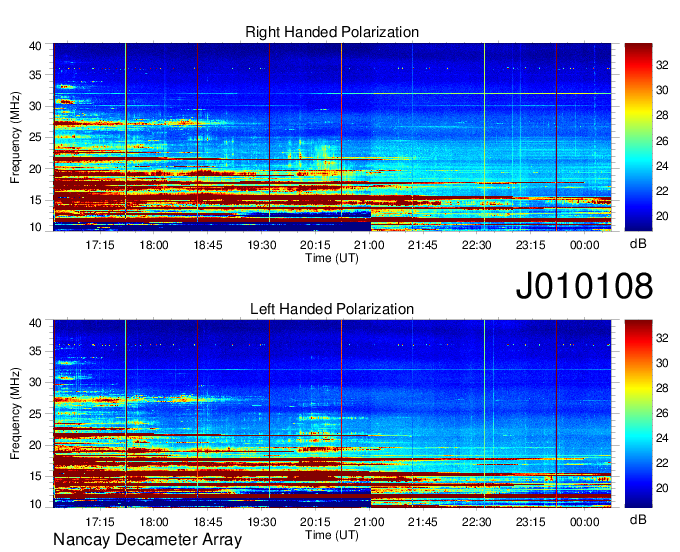Image resolution: width=680 pixels, height=552 pixels.
Task: Click the 15 MHz tick on top plot
Action: tap(35, 200)
